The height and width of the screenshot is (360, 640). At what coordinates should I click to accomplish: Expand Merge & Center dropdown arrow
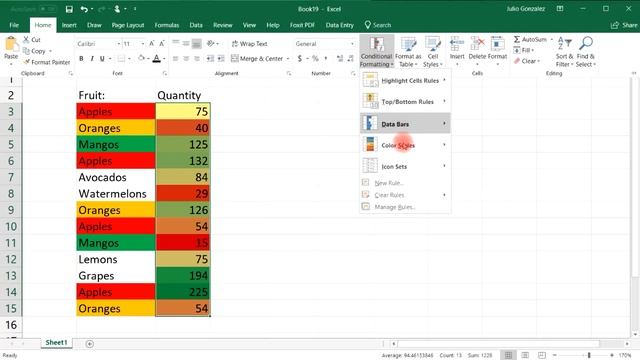[x=288, y=59]
